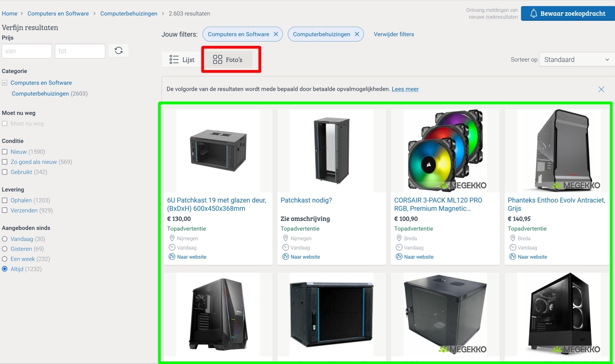Open the Patchkast nodig product image
This screenshot has width=615, height=364.
332,151
